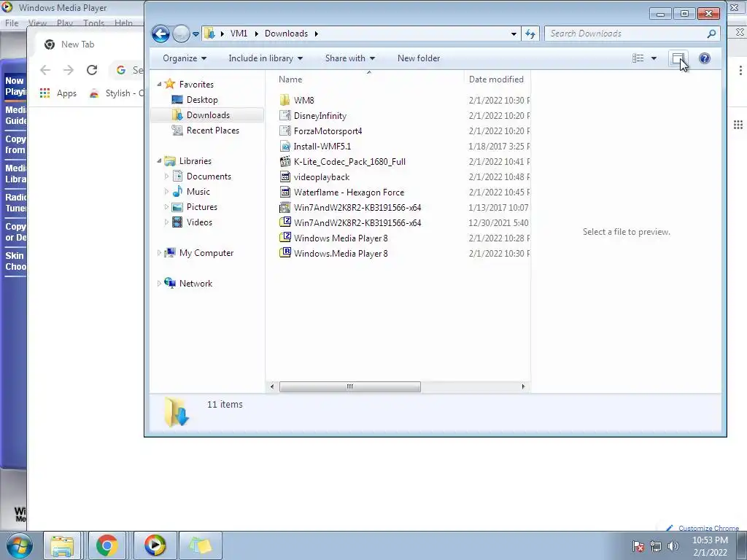Click the Explorer Back navigation arrow
747x560 pixels.
pos(160,34)
